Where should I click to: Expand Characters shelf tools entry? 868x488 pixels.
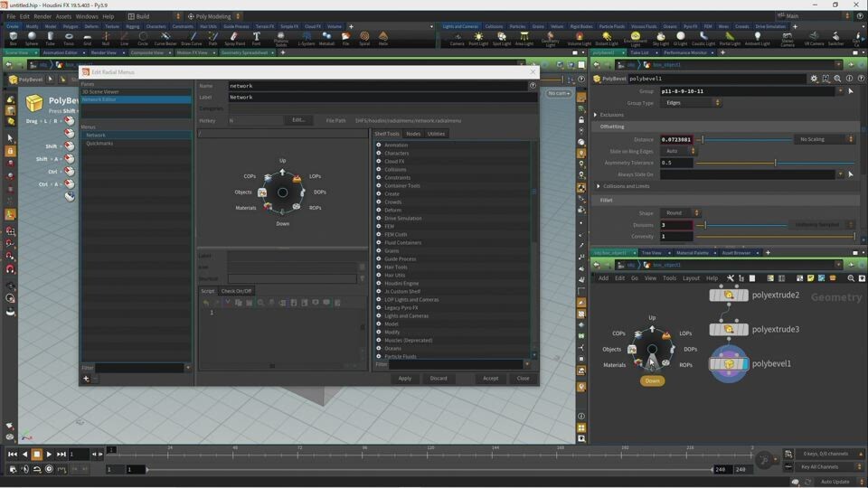tap(379, 154)
